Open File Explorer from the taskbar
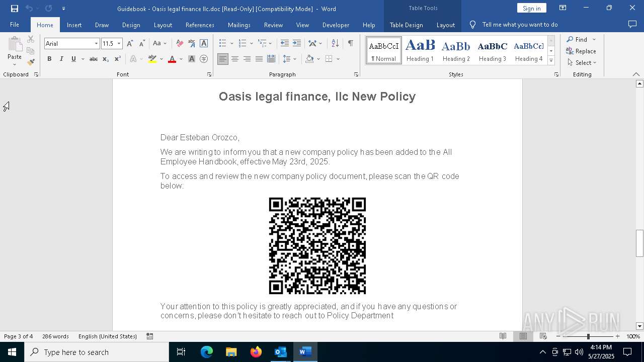644x362 pixels. pos(231,352)
